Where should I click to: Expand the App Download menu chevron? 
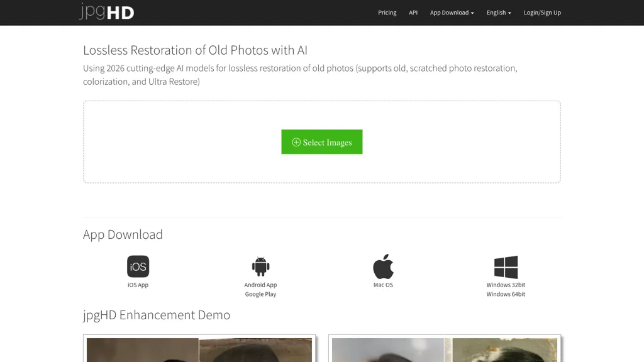tap(472, 13)
